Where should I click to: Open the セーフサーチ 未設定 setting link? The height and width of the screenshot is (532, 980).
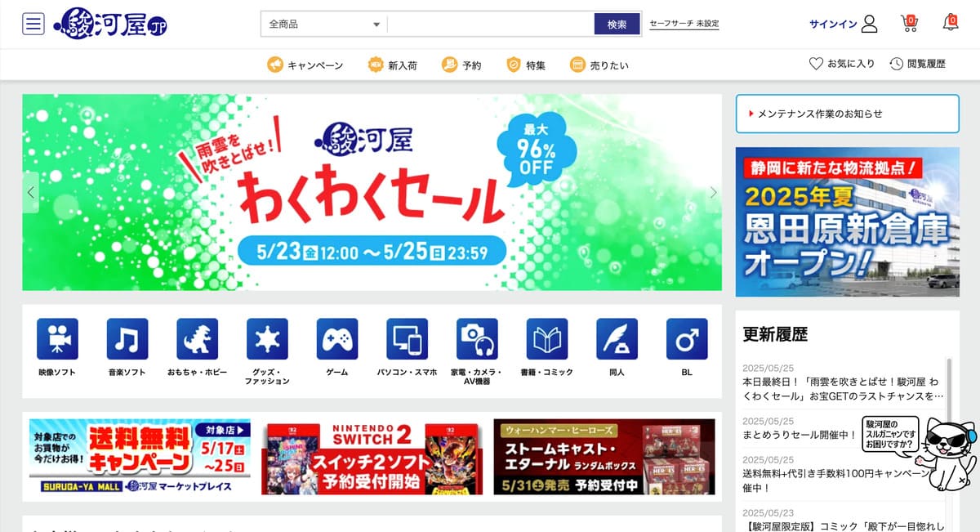684,25
